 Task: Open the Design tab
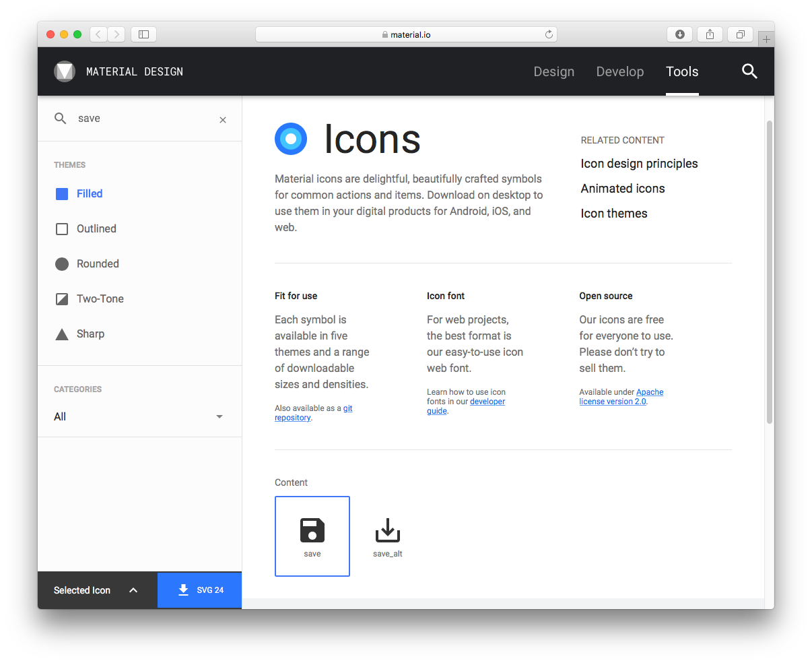[554, 71]
